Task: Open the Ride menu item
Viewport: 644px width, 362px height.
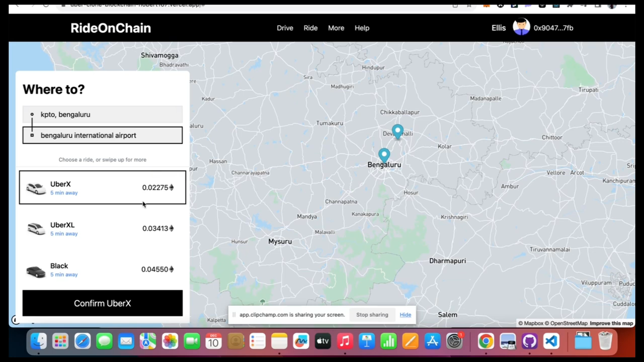Action: coord(310,28)
